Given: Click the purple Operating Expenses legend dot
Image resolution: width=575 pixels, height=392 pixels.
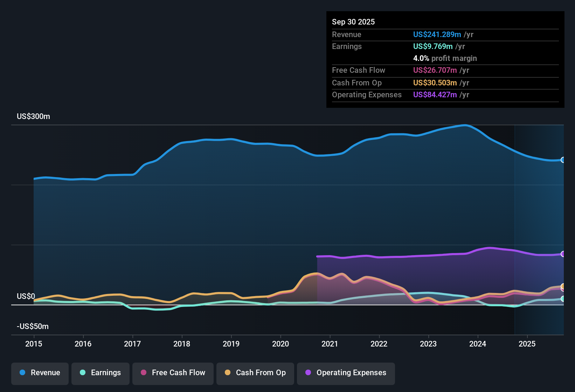Looking at the screenshot, I should [x=308, y=372].
